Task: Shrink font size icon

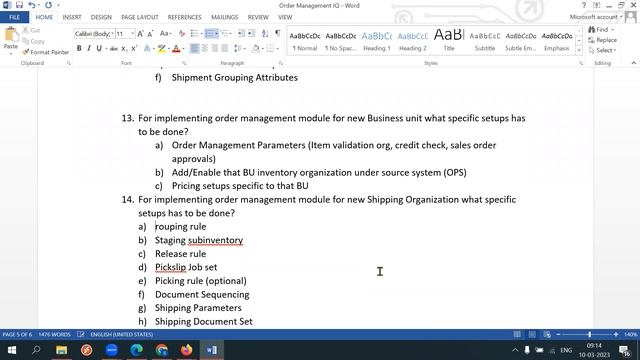Action: pos(150,33)
